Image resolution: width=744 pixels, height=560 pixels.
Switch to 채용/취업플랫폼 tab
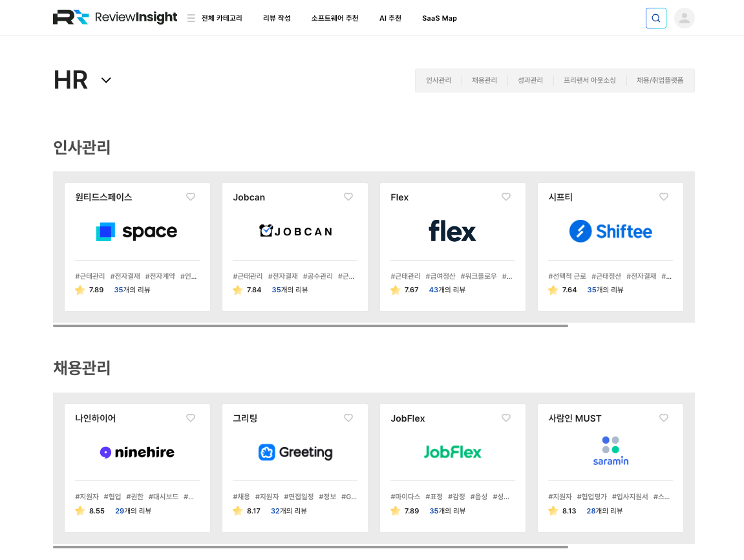pyautogui.click(x=659, y=81)
